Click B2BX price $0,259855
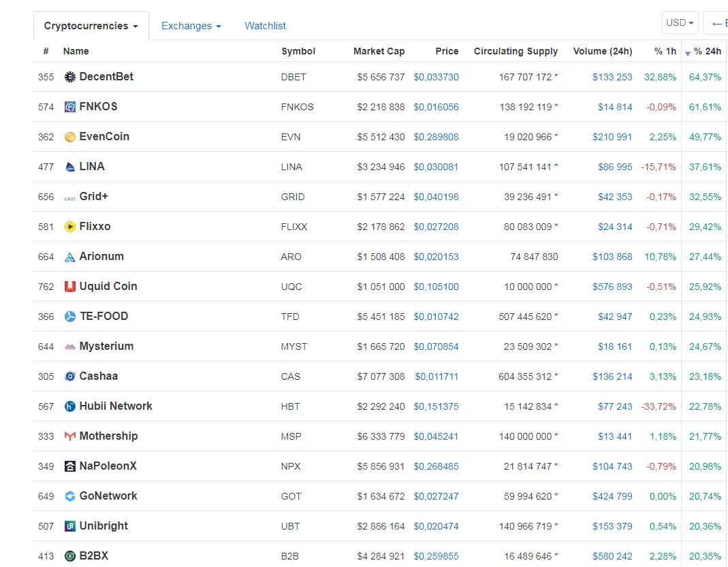Viewport: 728px width, 567px height. coord(436,556)
